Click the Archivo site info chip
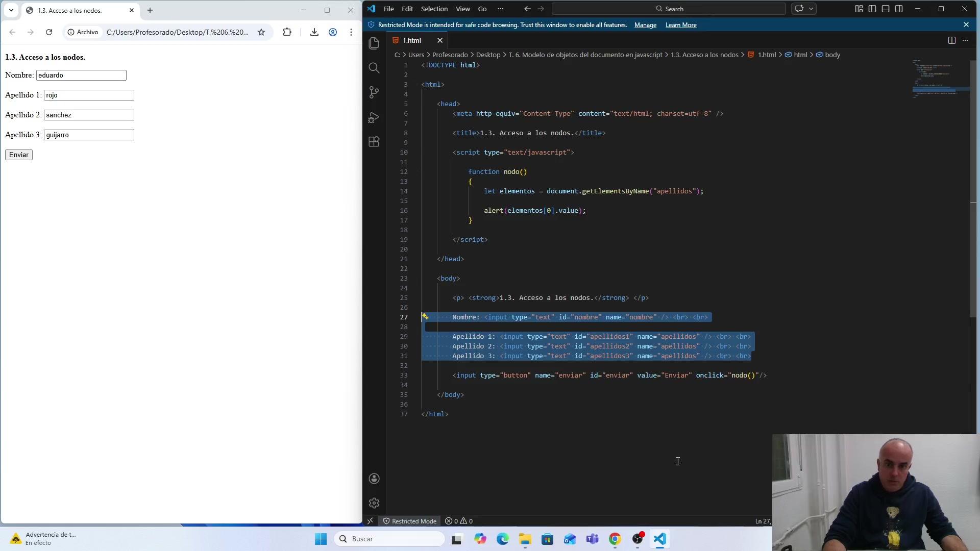Image resolution: width=980 pixels, height=551 pixels. tap(83, 32)
